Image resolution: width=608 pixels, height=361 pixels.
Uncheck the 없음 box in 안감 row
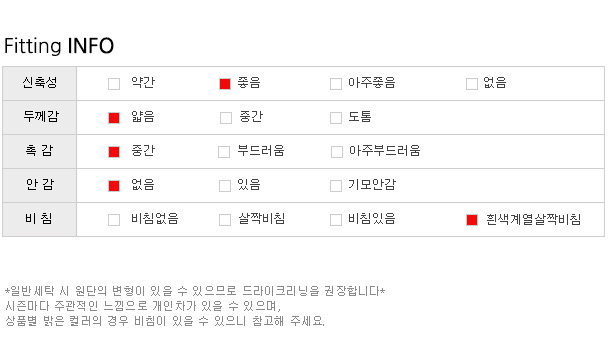(x=114, y=186)
